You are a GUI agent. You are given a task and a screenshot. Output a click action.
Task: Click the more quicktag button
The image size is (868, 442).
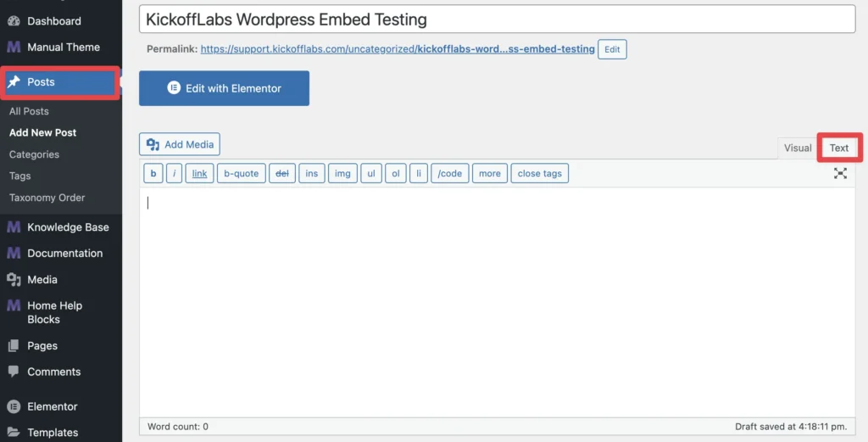(490, 173)
